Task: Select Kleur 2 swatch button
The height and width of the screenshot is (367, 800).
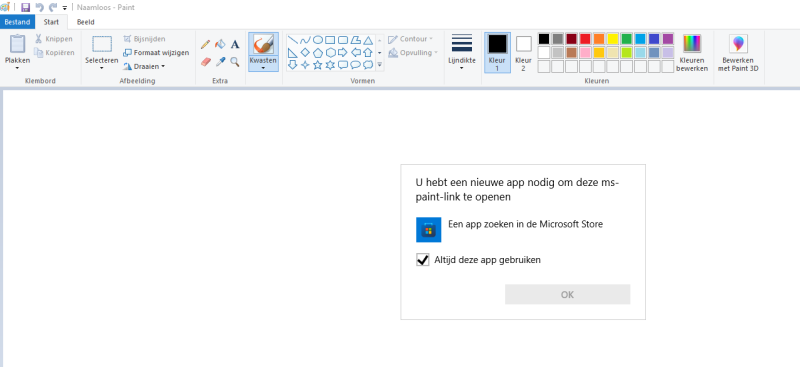Action: (523, 53)
